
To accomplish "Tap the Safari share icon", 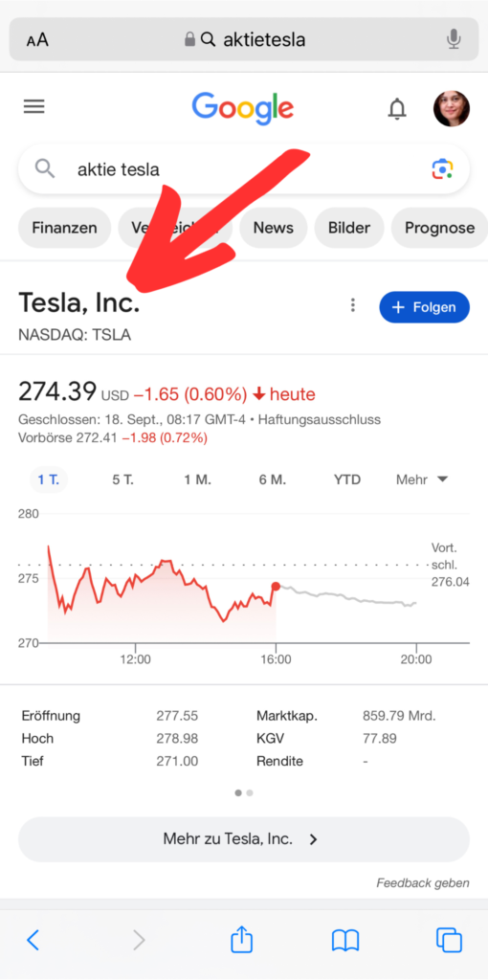I will tap(242, 940).
